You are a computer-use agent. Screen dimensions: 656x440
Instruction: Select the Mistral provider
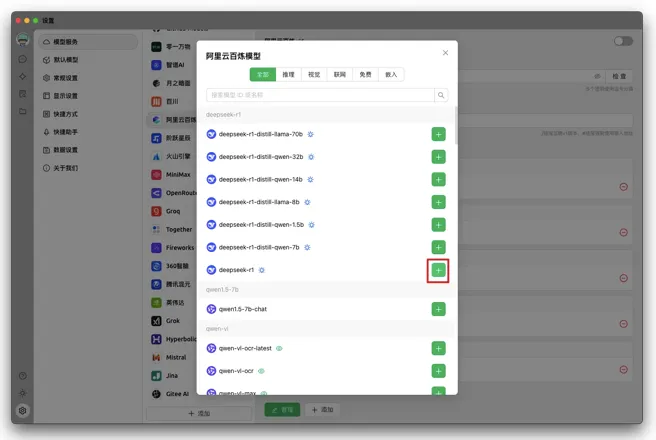172,357
